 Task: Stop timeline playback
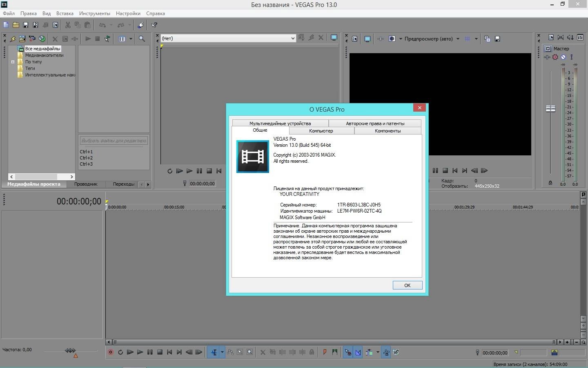(x=160, y=352)
